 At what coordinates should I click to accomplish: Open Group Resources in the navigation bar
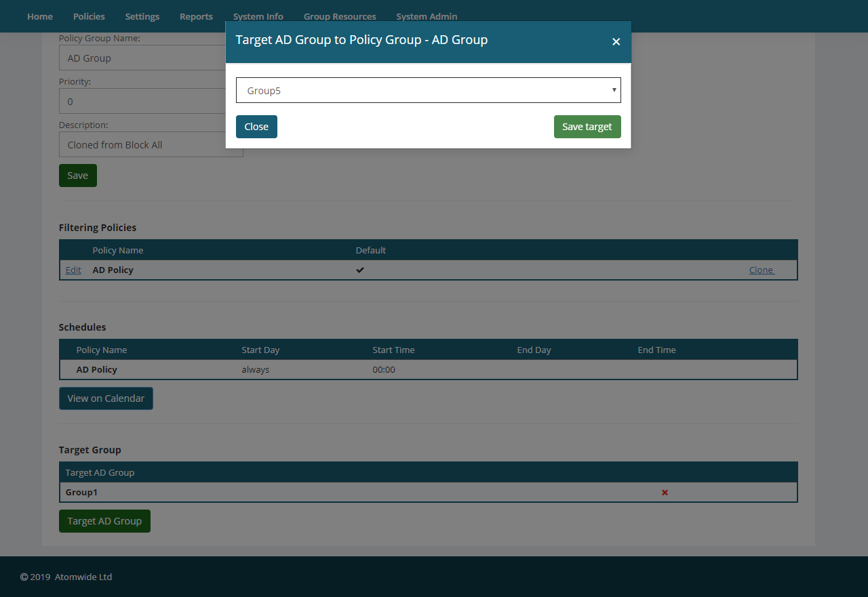point(340,16)
